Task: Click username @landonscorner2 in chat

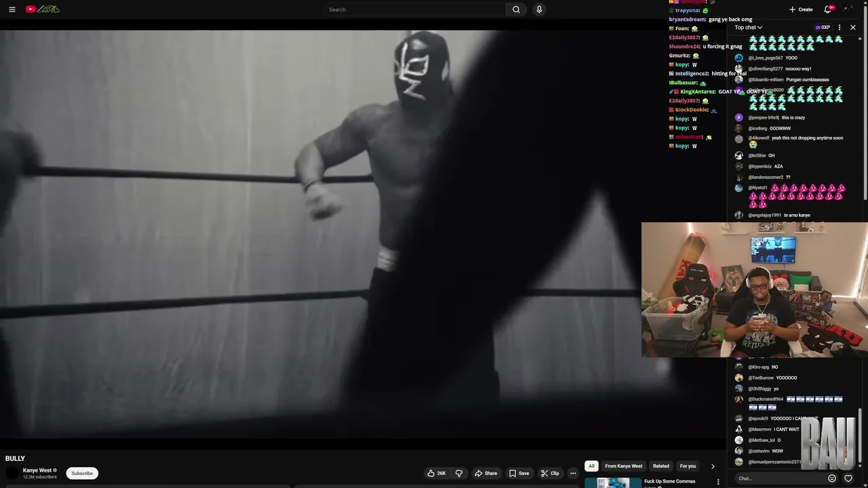Action: (766, 177)
